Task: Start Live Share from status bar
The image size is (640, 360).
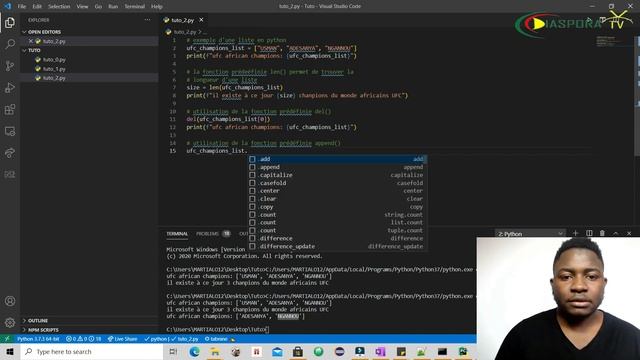Action: coord(122,339)
